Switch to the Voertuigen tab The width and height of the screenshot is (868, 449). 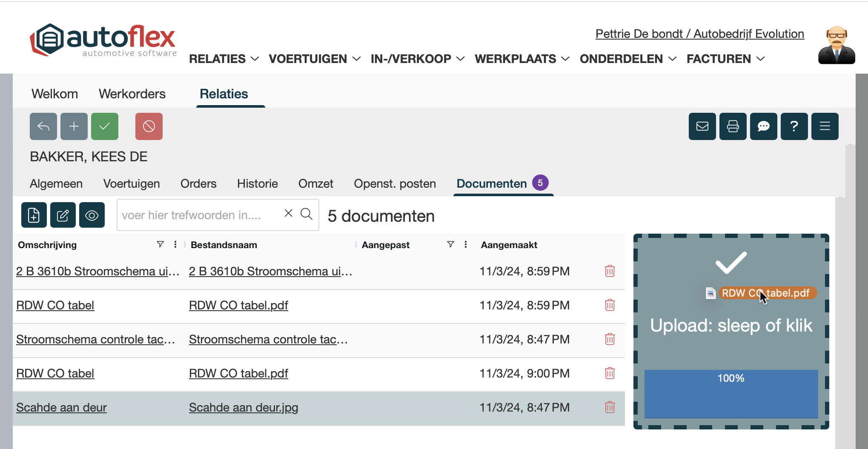[132, 183]
